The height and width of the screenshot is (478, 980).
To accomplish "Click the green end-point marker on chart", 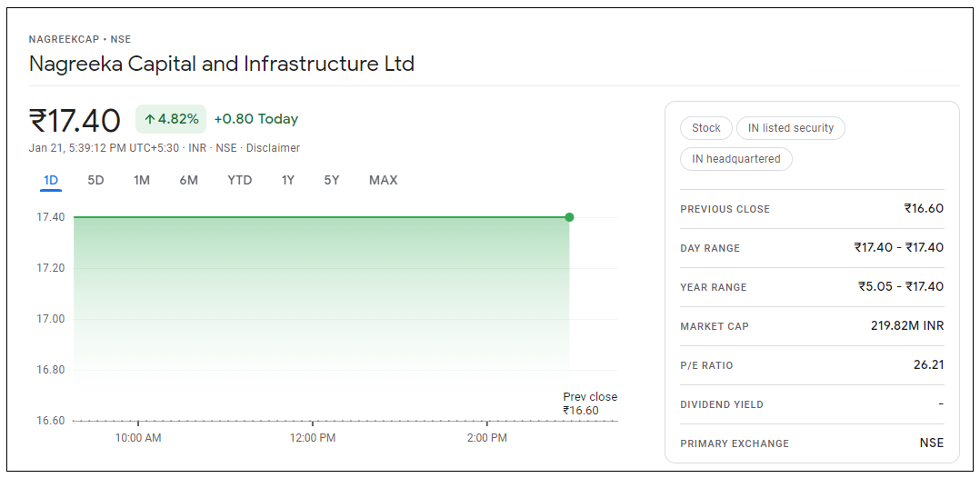I will point(569,217).
